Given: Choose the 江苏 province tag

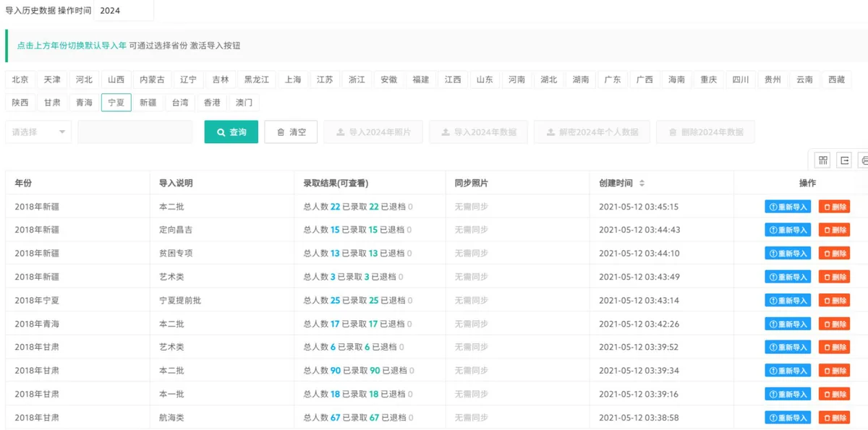Looking at the screenshot, I should [325, 79].
